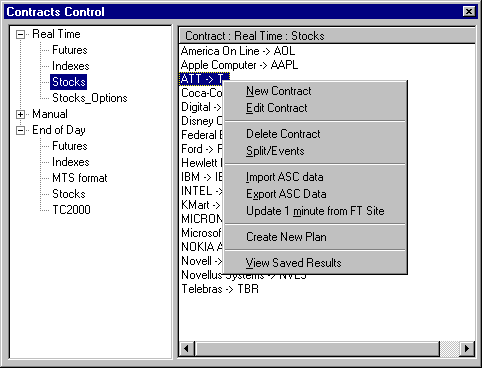The image size is (482, 368).
Task: Choose Create New Plan menu entry
Action: pyautogui.click(x=315, y=237)
